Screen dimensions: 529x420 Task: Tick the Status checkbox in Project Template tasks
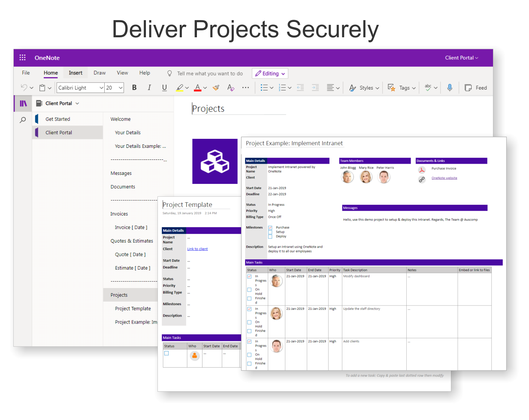166,354
